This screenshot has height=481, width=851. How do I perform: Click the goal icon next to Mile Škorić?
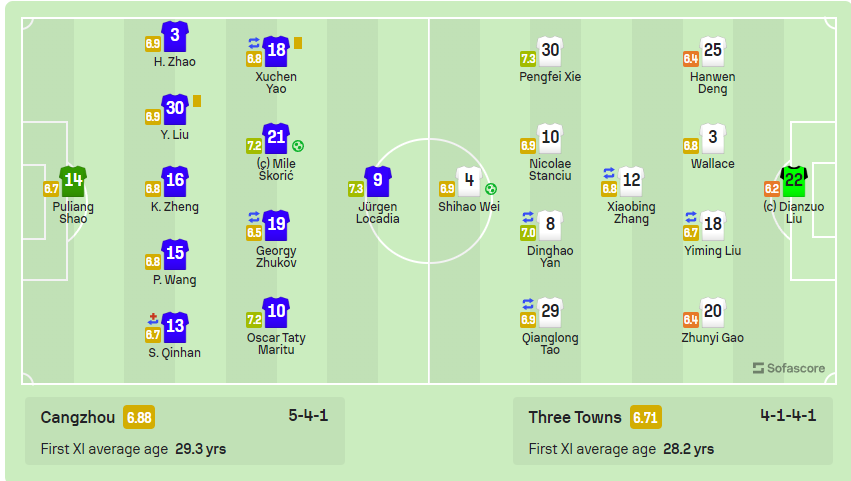click(298, 145)
